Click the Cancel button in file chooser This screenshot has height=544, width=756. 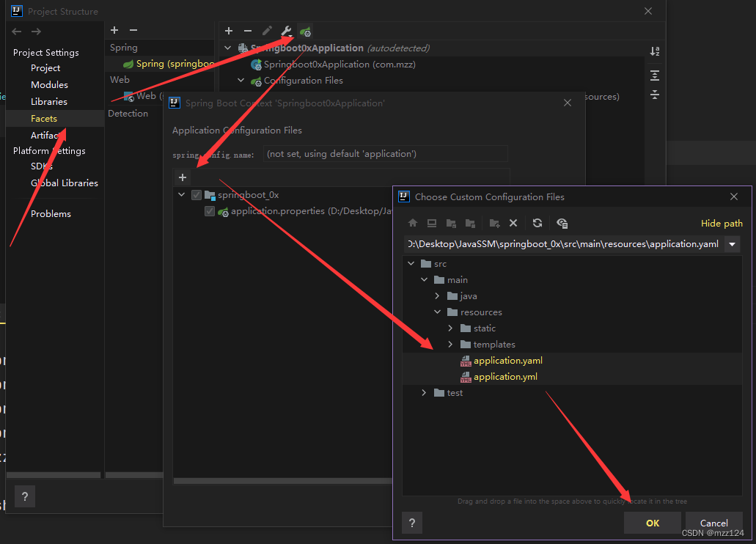coord(714,523)
